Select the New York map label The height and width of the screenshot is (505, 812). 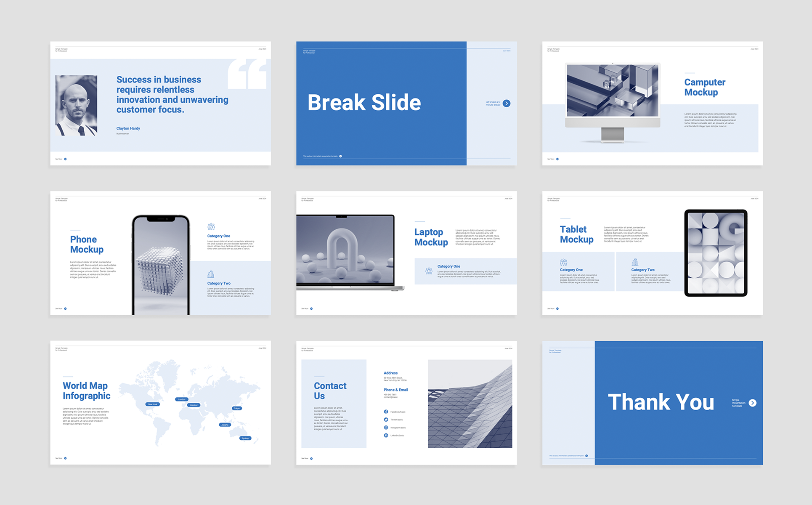pyautogui.click(x=152, y=404)
